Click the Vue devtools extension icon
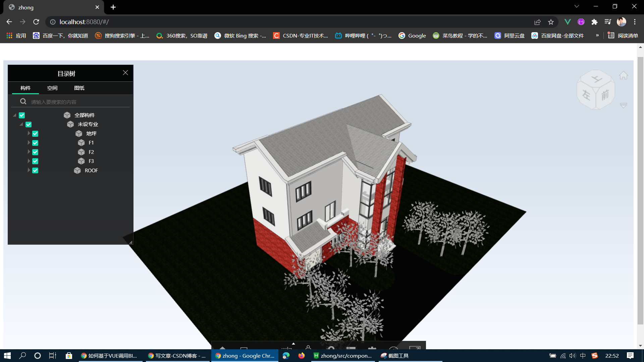Screen dimensions: 644x362 pos(568,22)
